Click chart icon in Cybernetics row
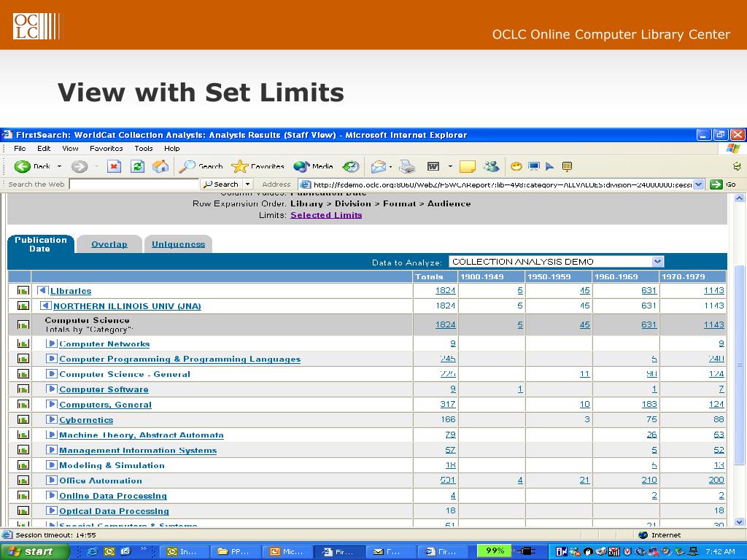Viewport: 747px width, 560px height. coord(23,419)
